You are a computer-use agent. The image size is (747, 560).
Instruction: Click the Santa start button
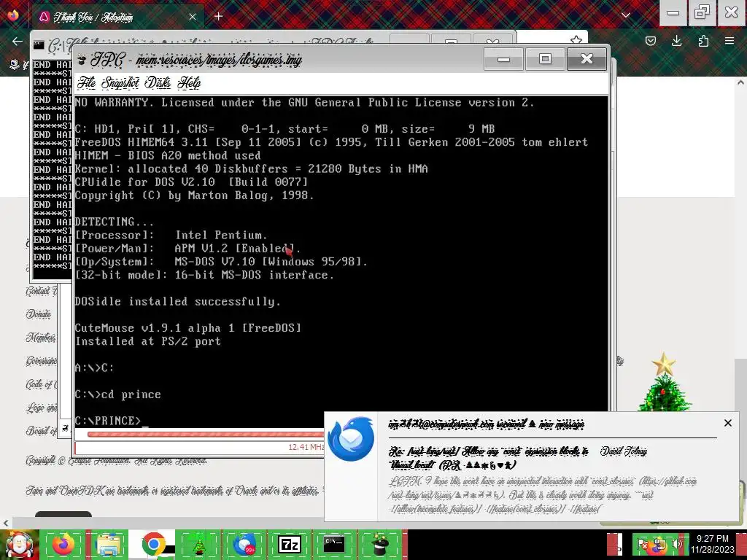19,545
